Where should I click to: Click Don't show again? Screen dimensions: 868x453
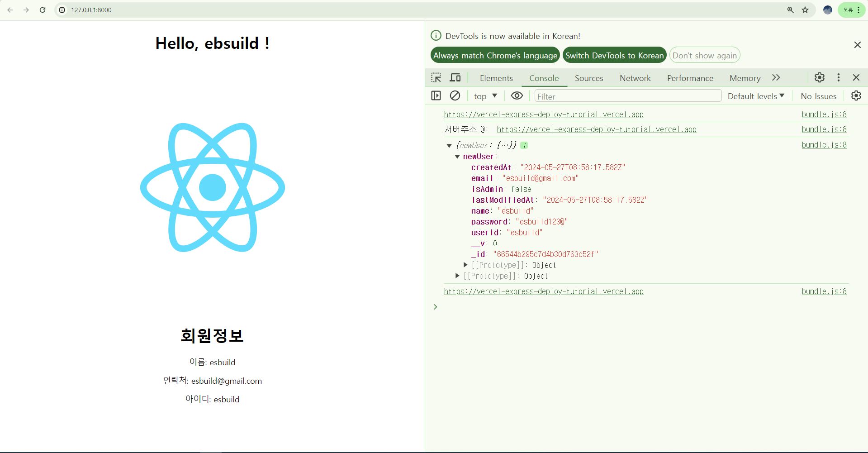click(x=705, y=55)
